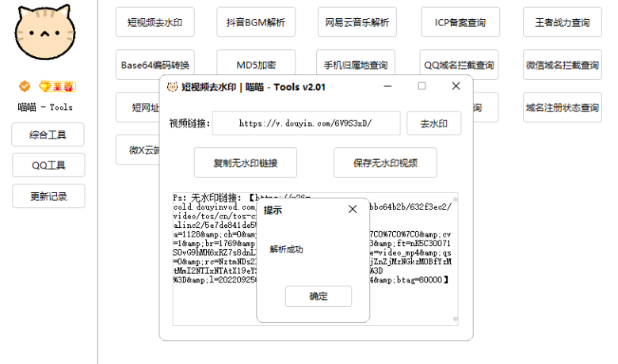The height and width of the screenshot is (364, 618).
Task: Open the 综合工具 section
Action: [x=48, y=135]
